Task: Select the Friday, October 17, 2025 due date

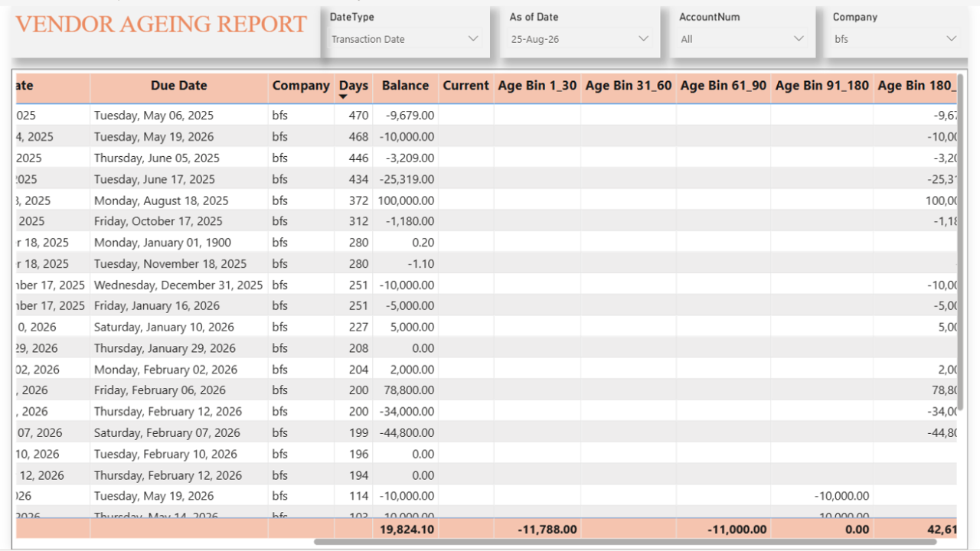Action: click(x=158, y=221)
